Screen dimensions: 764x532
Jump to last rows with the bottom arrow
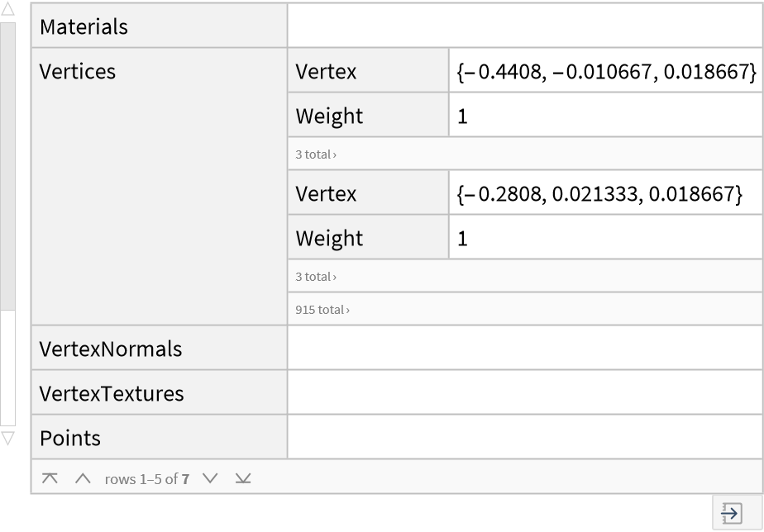click(x=242, y=478)
